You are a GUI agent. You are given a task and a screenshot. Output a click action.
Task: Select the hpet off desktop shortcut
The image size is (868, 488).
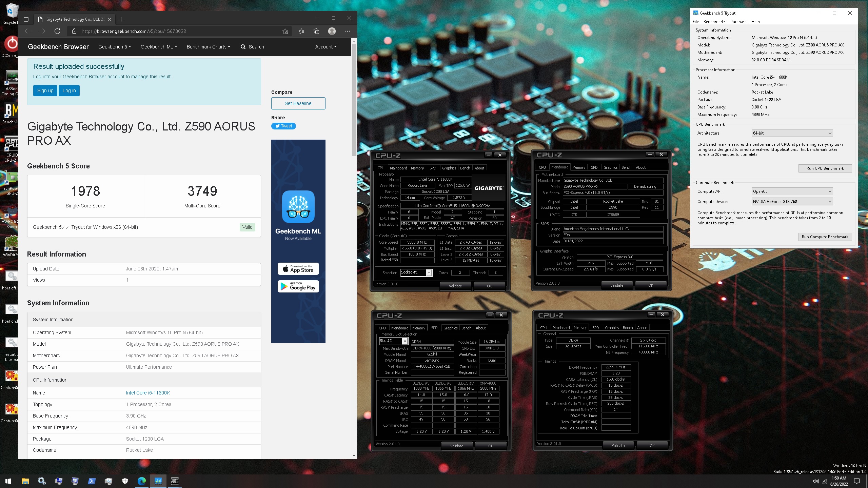(10, 280)
